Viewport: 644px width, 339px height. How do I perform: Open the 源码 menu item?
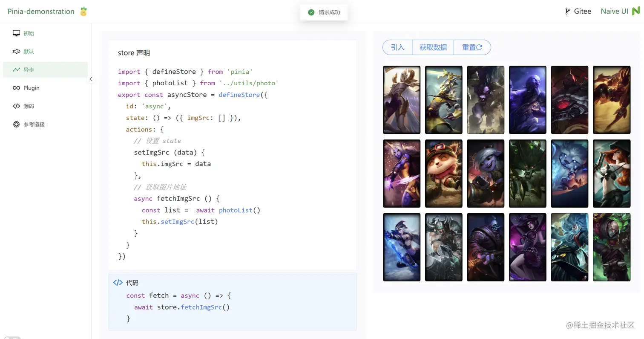pyautogui.click(x=45, y=106)
